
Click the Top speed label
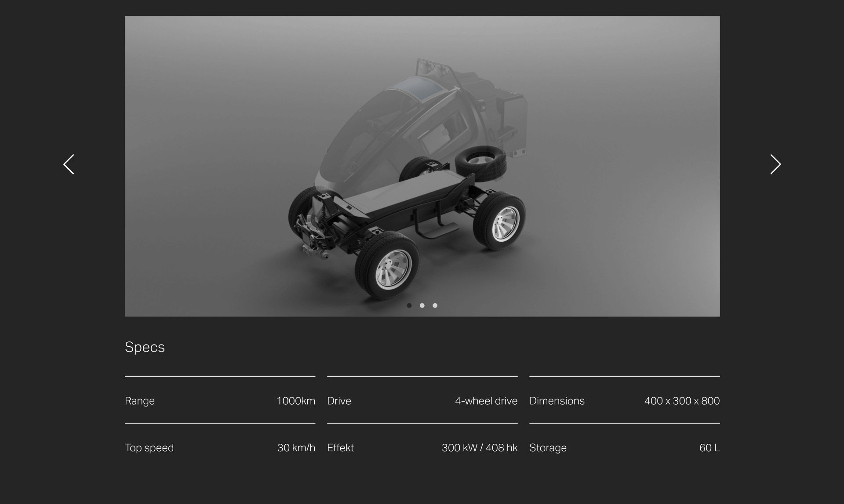coord(149,448)
